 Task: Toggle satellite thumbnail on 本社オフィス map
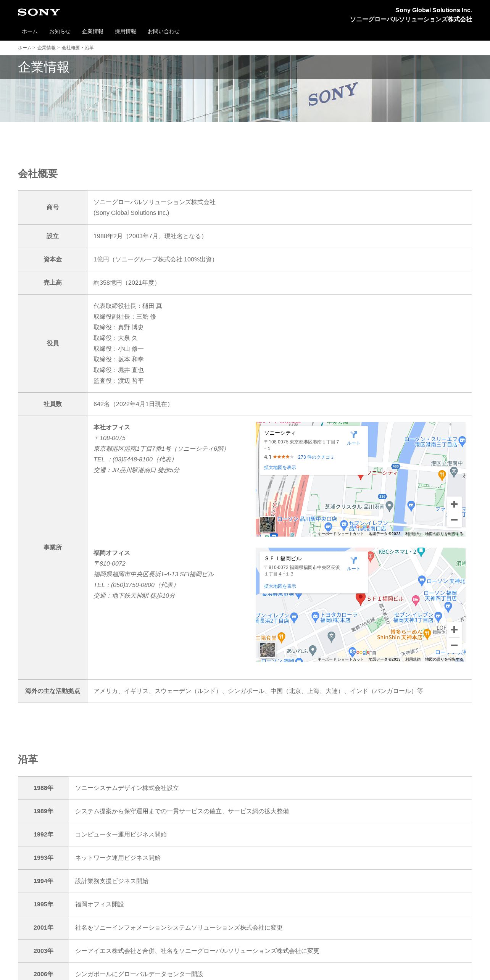267,524
